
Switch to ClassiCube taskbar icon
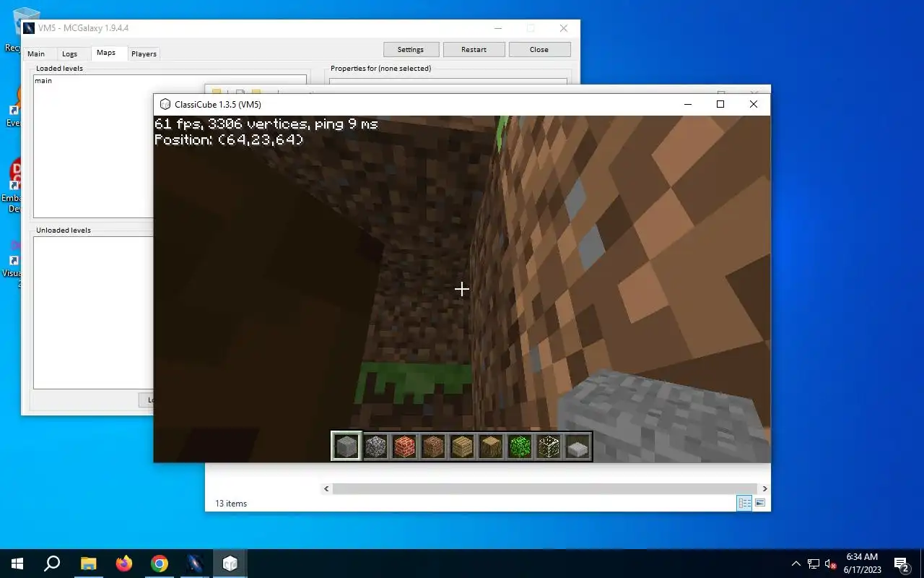(230, 564)
